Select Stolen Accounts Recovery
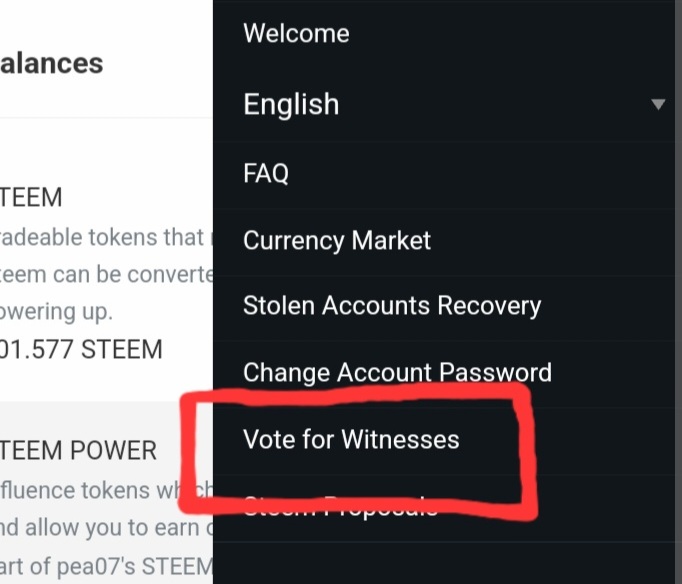 point(391,306)
